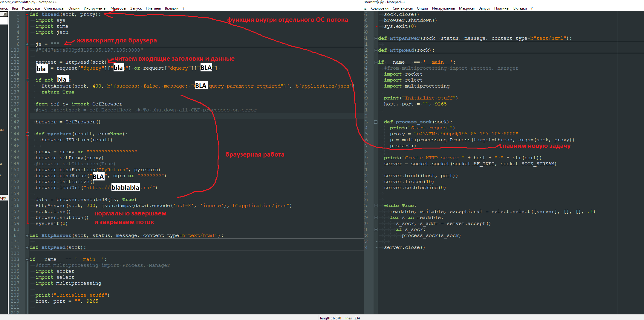This screenshot has height=320, width=644.
Task: Click line number 155 in the margin
Action: [x=15, y=200]
